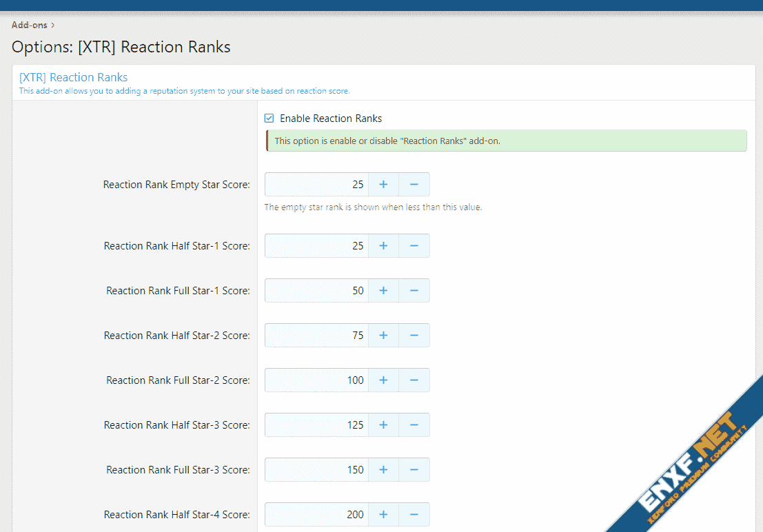Click plus for Half Star-1 Score
Image resolution: width=763 pixels, height=532 pixels.
pos(383,246)
